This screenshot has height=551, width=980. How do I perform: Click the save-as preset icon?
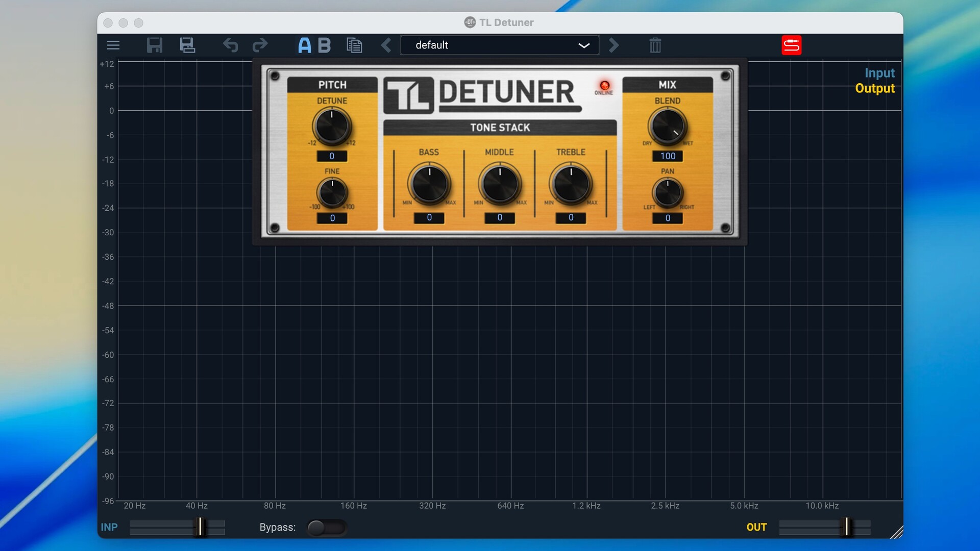point(187,45)
